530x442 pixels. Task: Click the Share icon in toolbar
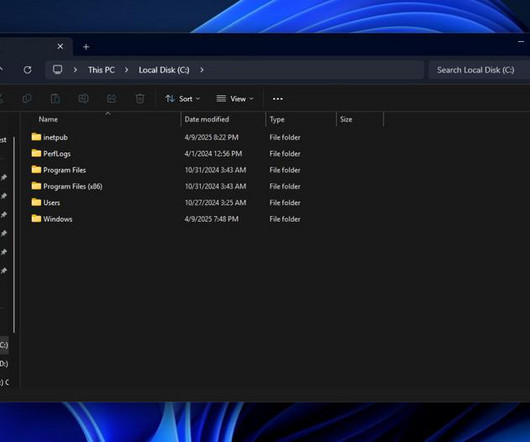111,99
